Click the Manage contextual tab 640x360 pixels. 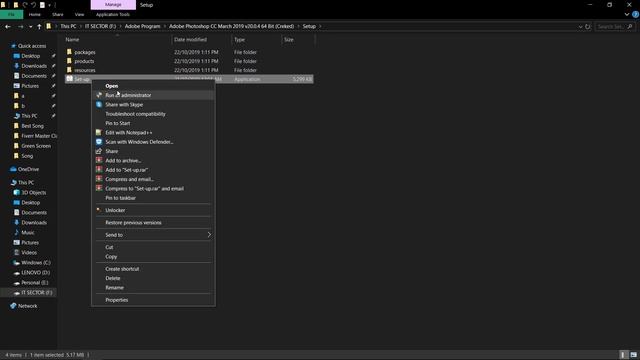coord(113,5)
